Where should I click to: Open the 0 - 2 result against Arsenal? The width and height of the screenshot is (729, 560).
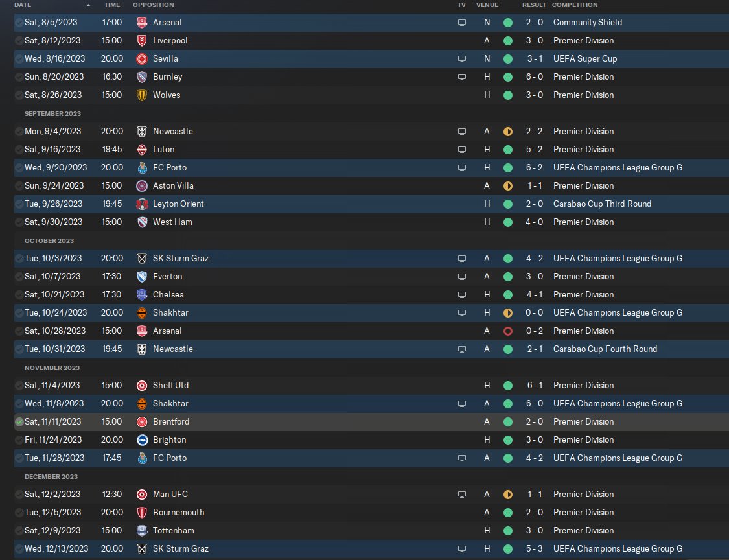(x=535, y=331)
